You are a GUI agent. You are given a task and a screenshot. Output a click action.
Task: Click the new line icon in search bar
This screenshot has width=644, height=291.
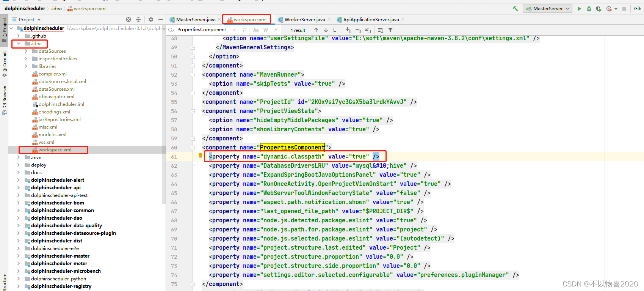244,30
